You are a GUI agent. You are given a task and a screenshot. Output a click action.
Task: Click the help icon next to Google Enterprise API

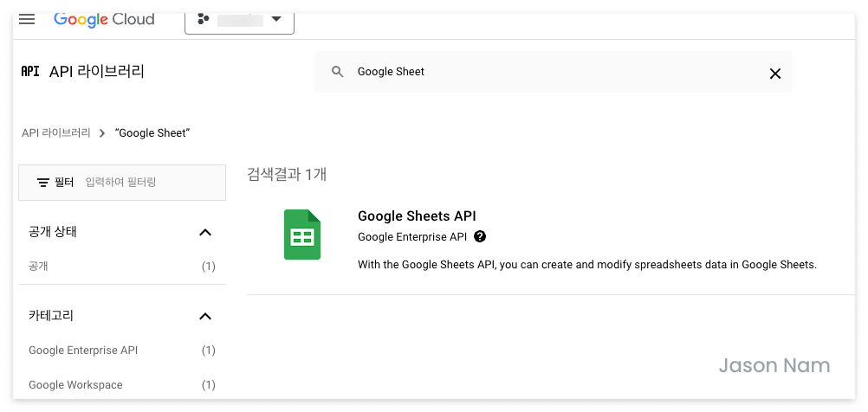point(480,236)
